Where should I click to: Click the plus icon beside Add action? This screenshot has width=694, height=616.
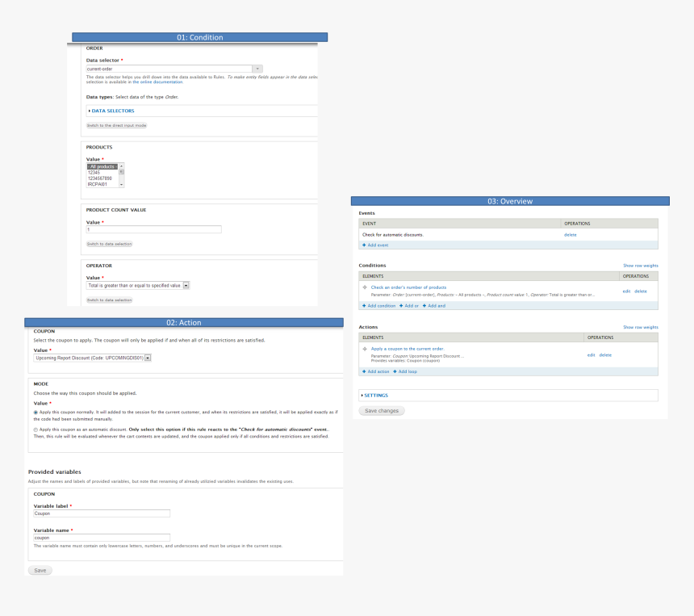tap(364, 371)
